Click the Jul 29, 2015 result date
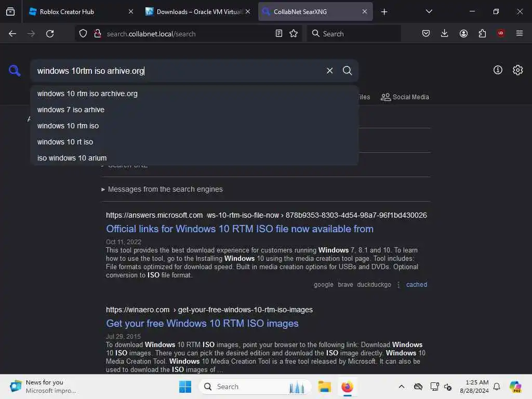Screen dimensions: 532x399 (x=123, y=337)
